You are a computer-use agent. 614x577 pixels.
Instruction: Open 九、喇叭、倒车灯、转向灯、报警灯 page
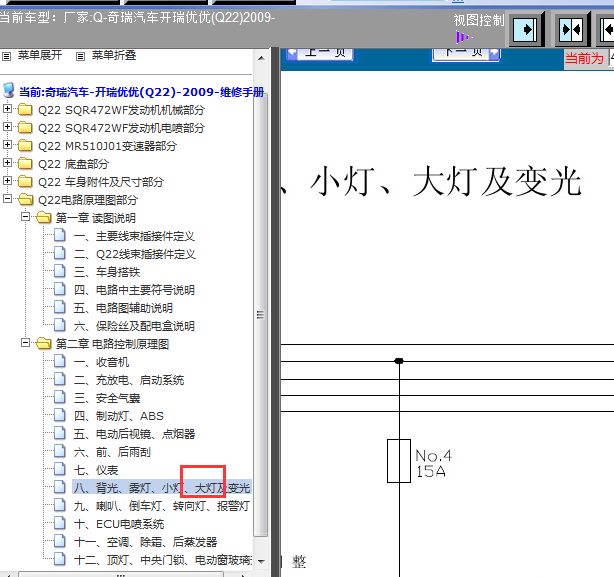(x=162, y=506)
